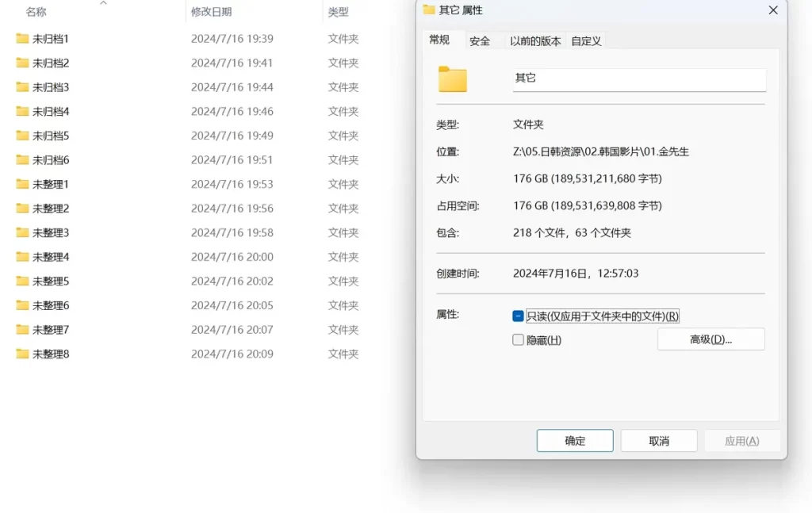This screenshot has height=513, width=812.
Task: Click folder icon of 未整理6
Action: tap(22, 305)
